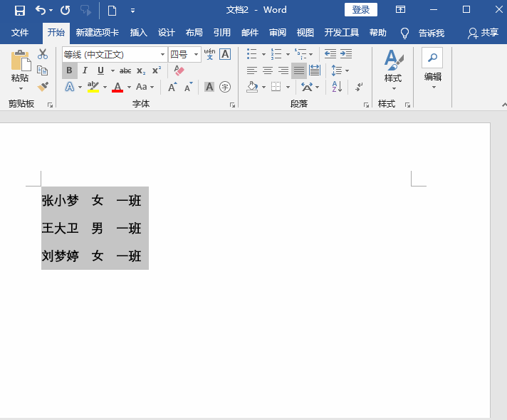Open the 字体 dialog launcher
Viewport: 507px width, 420px height.
point(232,105)
